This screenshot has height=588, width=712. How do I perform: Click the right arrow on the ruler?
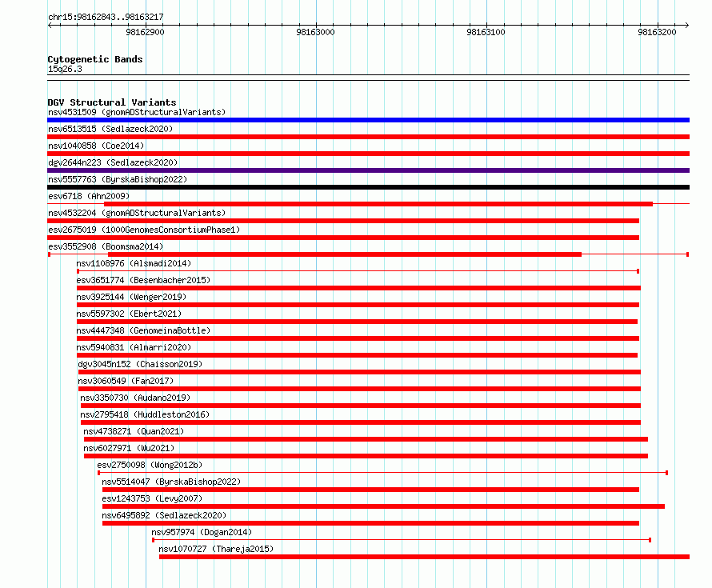686,26
